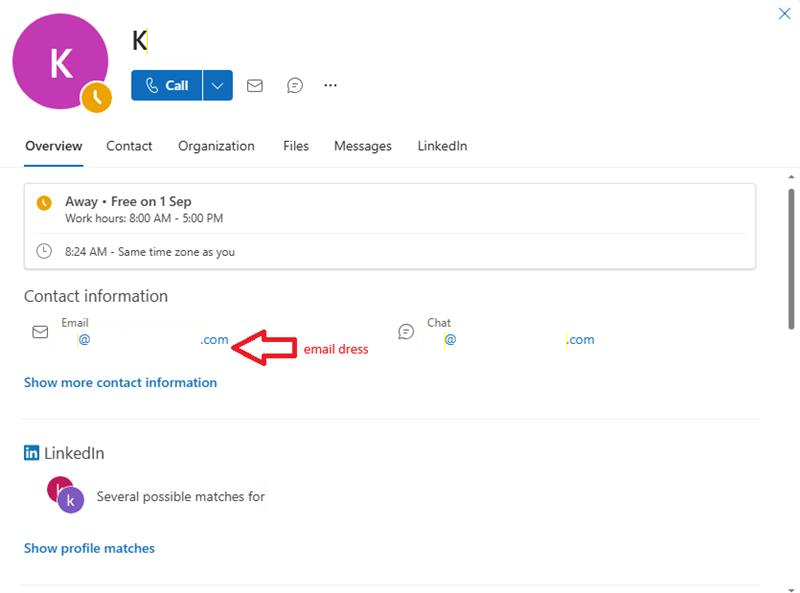Screen dimensions: 800x593
Task: Click the large K profile avatar
Action: pyautogui.click(x=60, y=61)
